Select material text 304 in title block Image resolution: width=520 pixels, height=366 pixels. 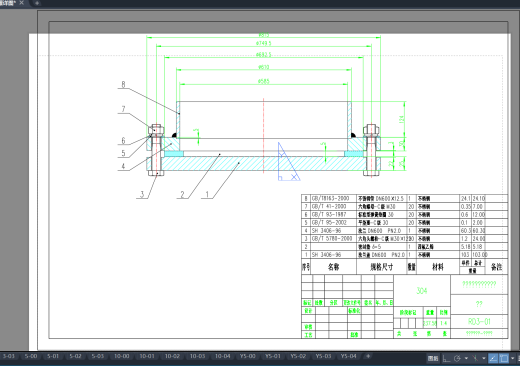coord(422,291)
